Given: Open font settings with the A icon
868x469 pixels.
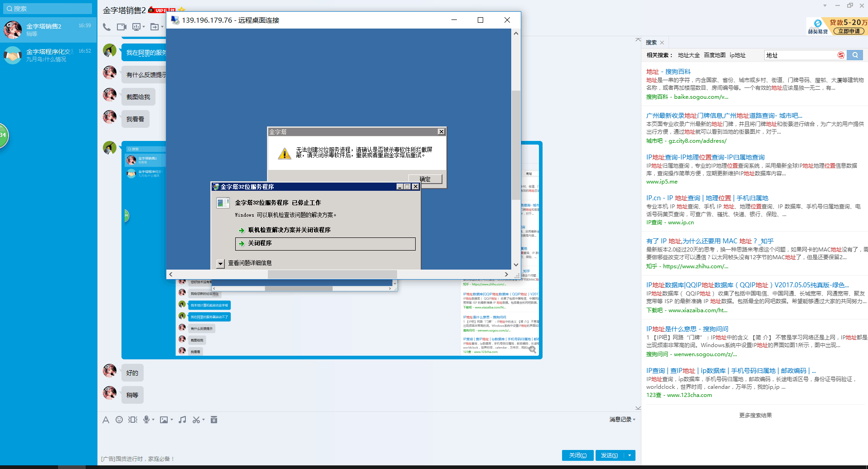Looking at the screenshot, I should click(106, 420).
